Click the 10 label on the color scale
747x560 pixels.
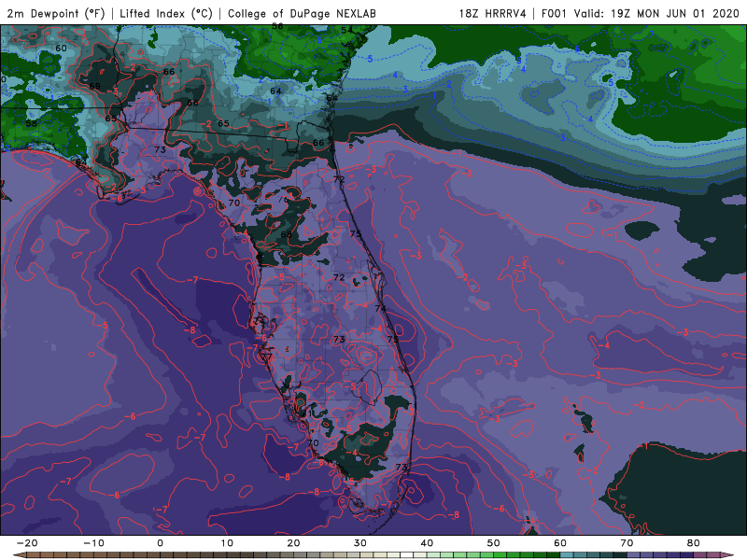click(227, 543)
